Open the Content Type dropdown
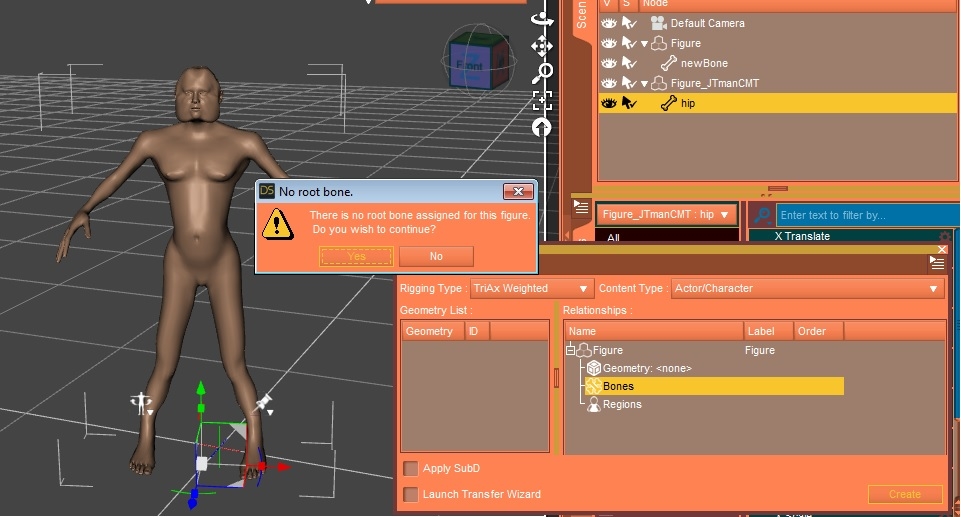This screenshot has width=961, height=517. (x=806, y=288)
